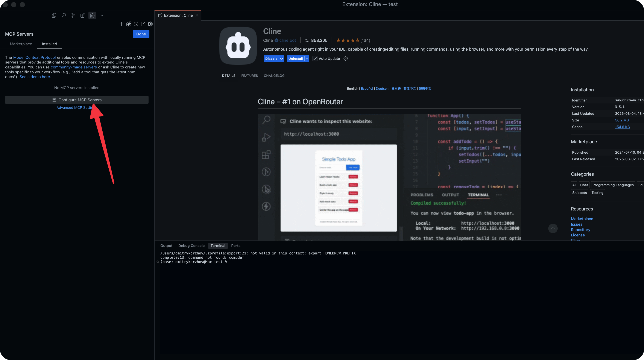644x360 pixels.
Task: Switch to the CHANGELOG tab
Action: [x=274, y=76]
